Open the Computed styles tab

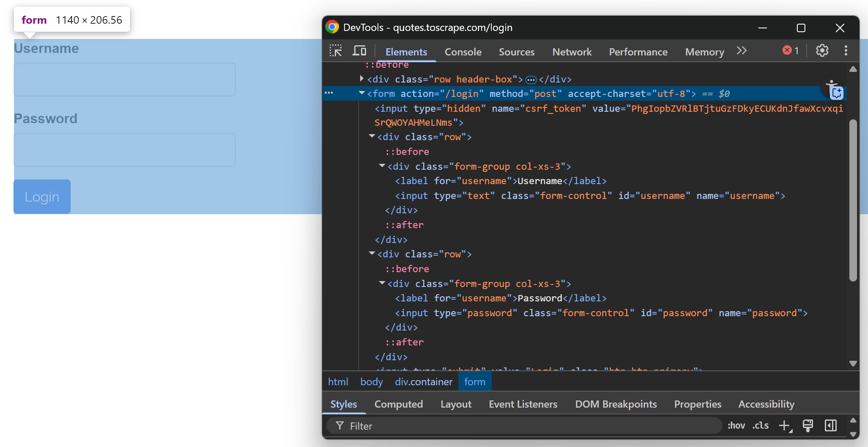[398, 404]
